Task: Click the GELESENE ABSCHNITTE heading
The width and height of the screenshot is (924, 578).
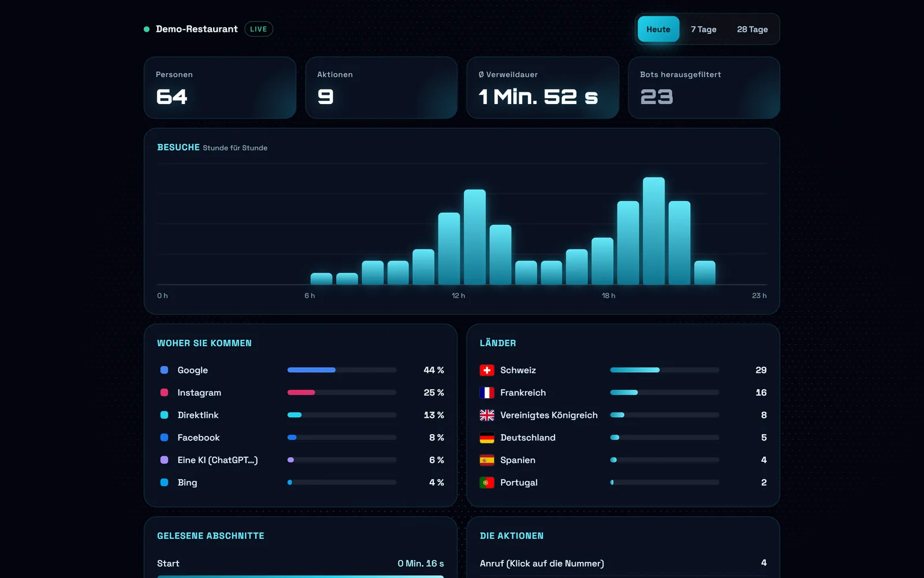Action: click(211, 536)
